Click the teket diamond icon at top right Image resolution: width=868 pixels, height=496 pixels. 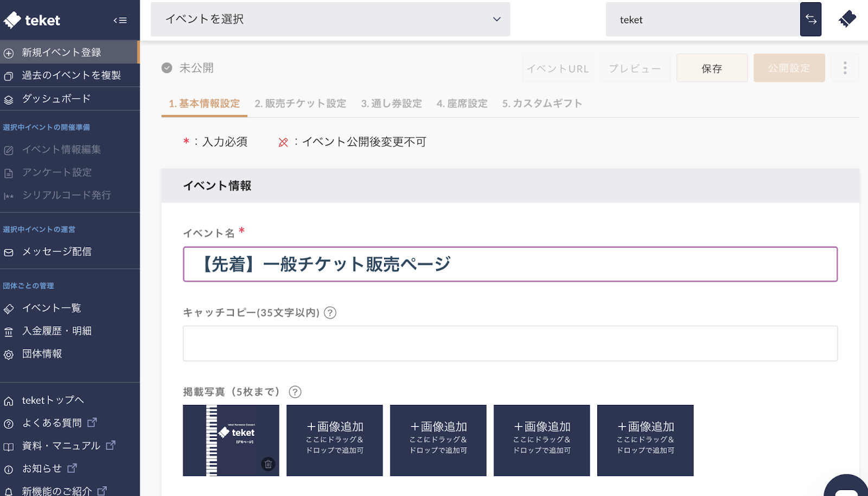point(847,19)
